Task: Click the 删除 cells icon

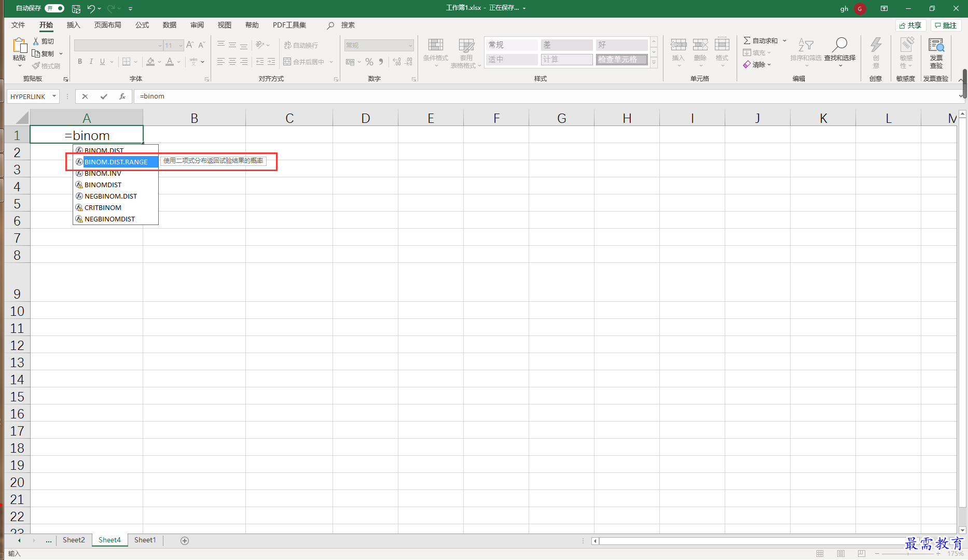Action: [700, 45]
